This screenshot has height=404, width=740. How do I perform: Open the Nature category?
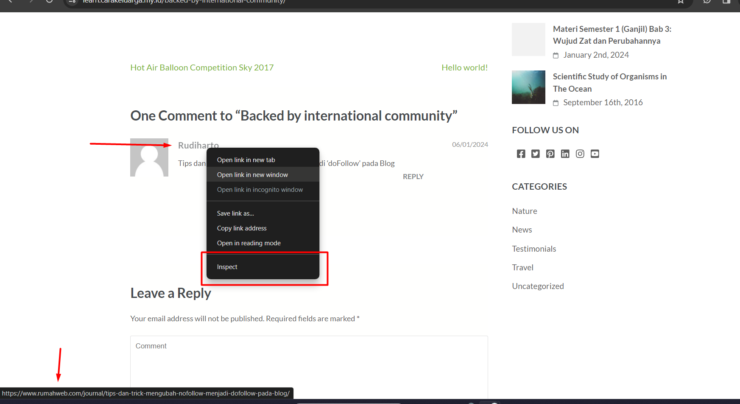point(524,211)
